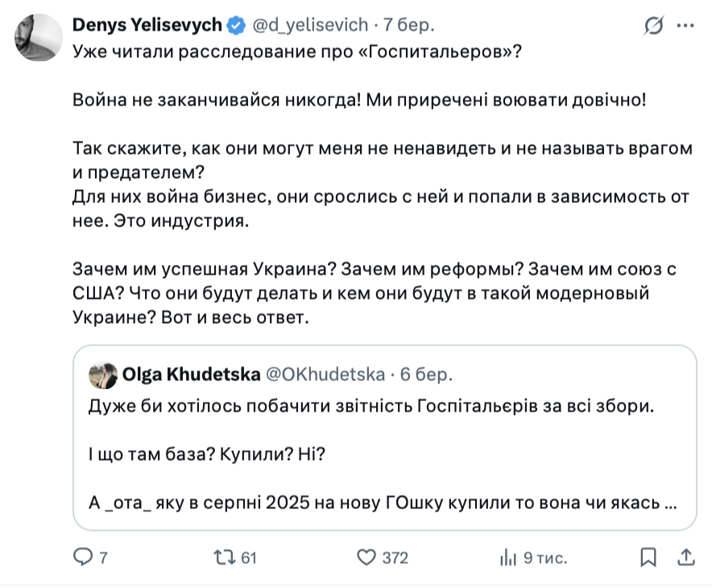Open view analytics bar chart icon
712x588 pixels.
pos(508,557)
